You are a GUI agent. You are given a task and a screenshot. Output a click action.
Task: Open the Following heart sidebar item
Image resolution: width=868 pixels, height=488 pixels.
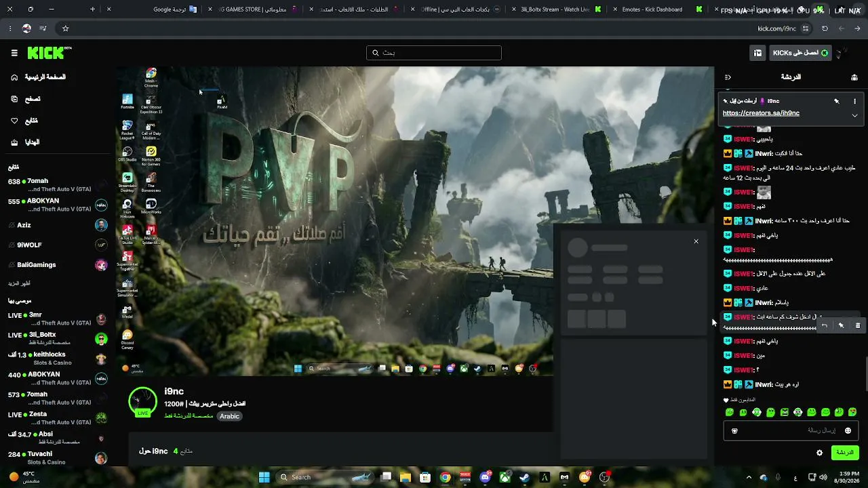pos(24,121)
